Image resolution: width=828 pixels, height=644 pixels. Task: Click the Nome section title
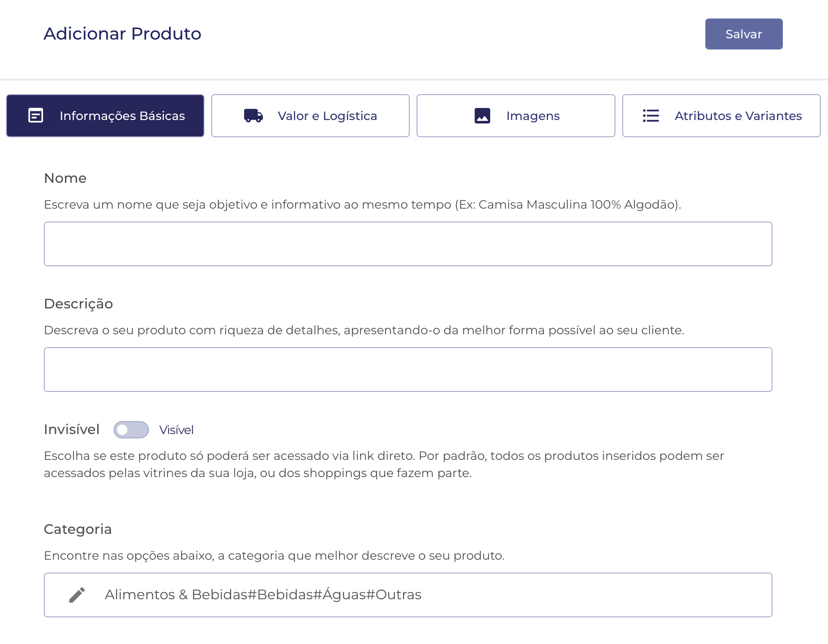[65, 178]
